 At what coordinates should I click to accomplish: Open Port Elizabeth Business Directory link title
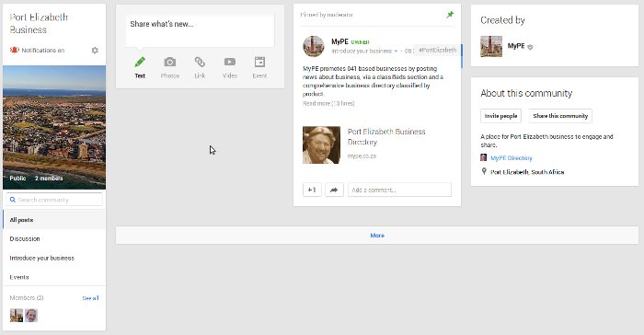pos(386,137)
